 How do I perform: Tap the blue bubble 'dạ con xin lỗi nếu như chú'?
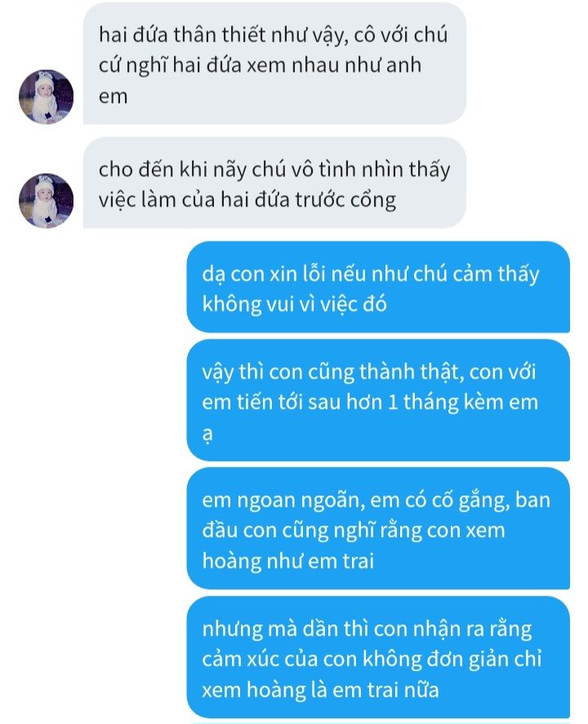click(x=378, y=286)
